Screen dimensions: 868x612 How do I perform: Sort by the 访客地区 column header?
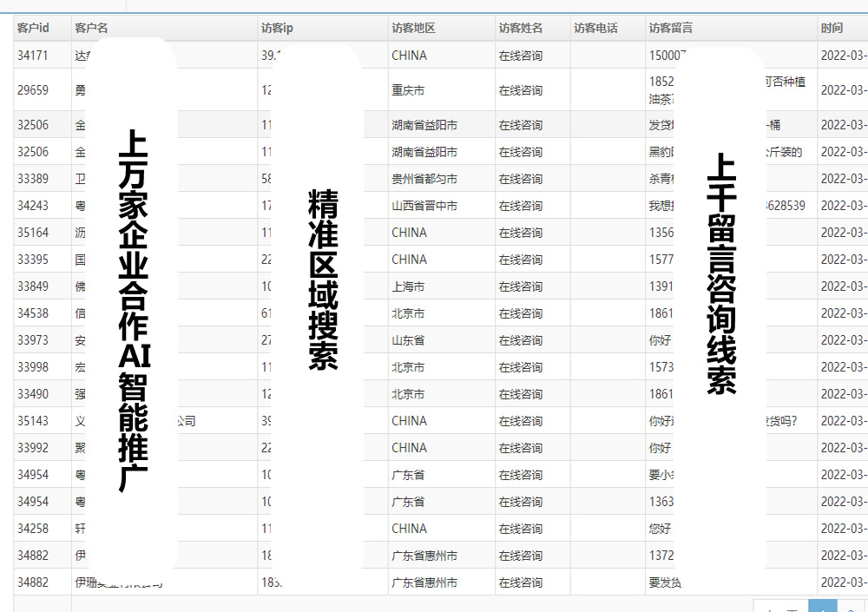coord(413,28)
